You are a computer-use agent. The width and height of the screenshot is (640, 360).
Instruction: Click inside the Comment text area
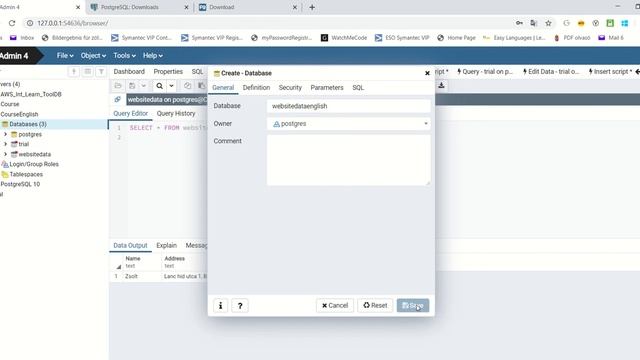pyautogui.click(x=349, y=160)
